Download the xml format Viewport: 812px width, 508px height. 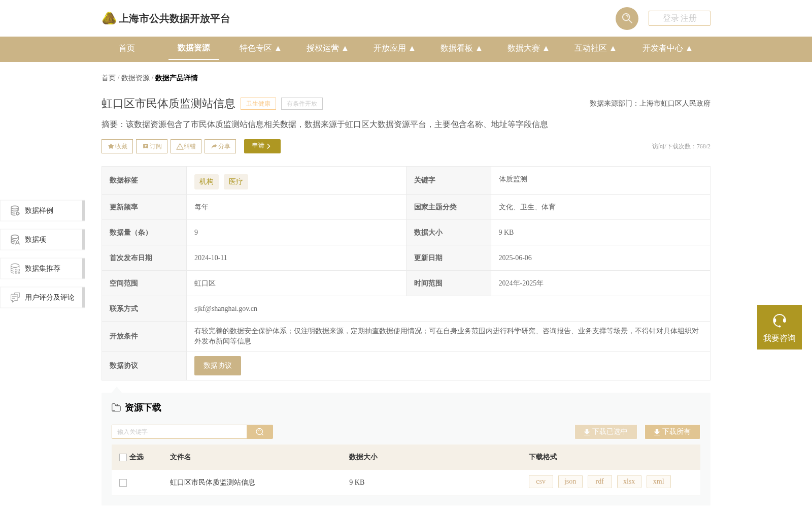pos(659,482)
